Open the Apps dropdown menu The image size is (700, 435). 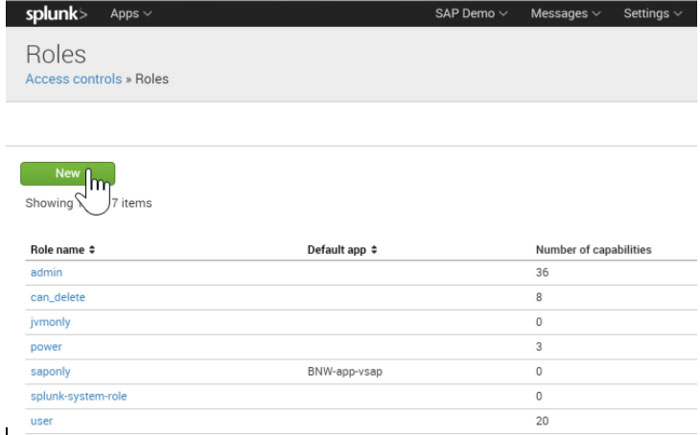click(131, 13)
